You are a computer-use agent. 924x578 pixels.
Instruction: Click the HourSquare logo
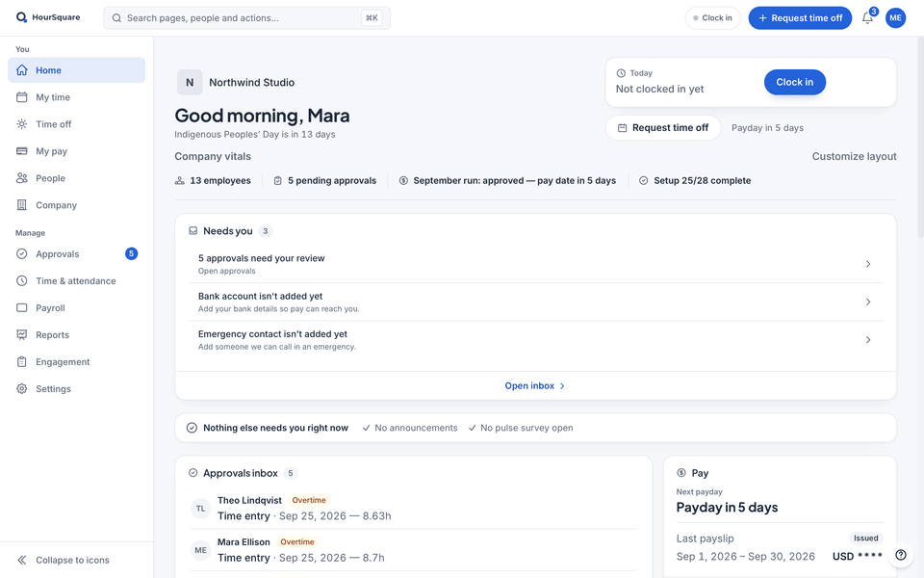tap(48, 17)
